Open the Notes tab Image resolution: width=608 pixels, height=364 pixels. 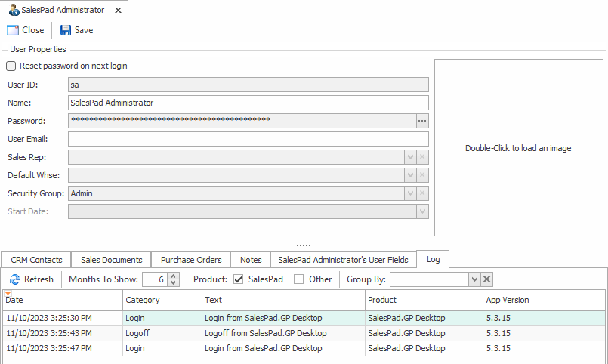click(251, 260)
